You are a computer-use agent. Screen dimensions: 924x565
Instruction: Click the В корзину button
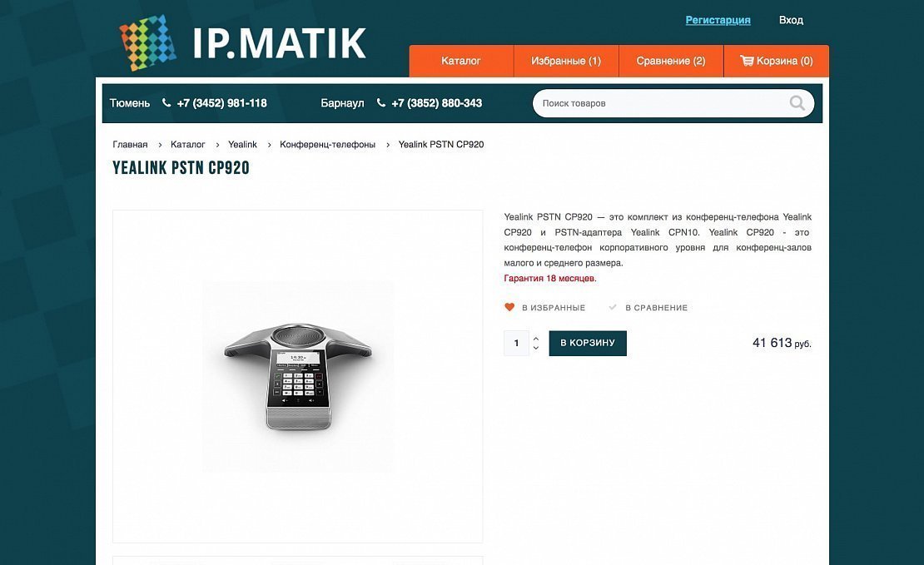[x=588, y=343]
